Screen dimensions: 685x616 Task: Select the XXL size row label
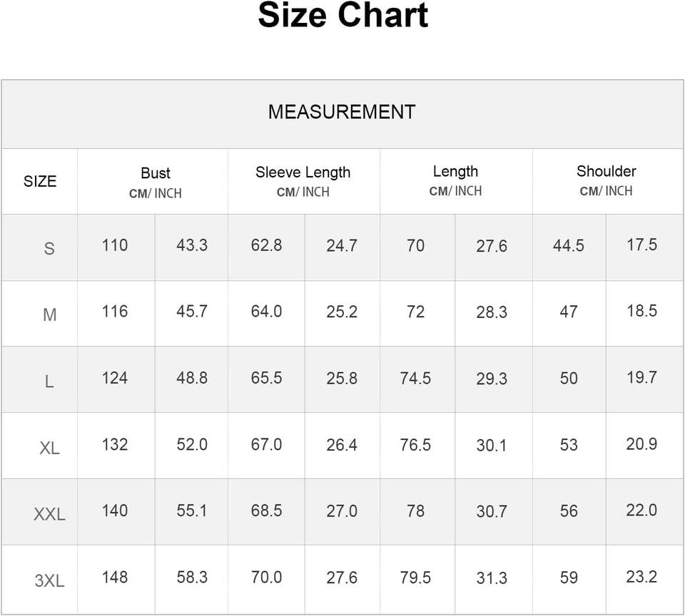(49, 514)
